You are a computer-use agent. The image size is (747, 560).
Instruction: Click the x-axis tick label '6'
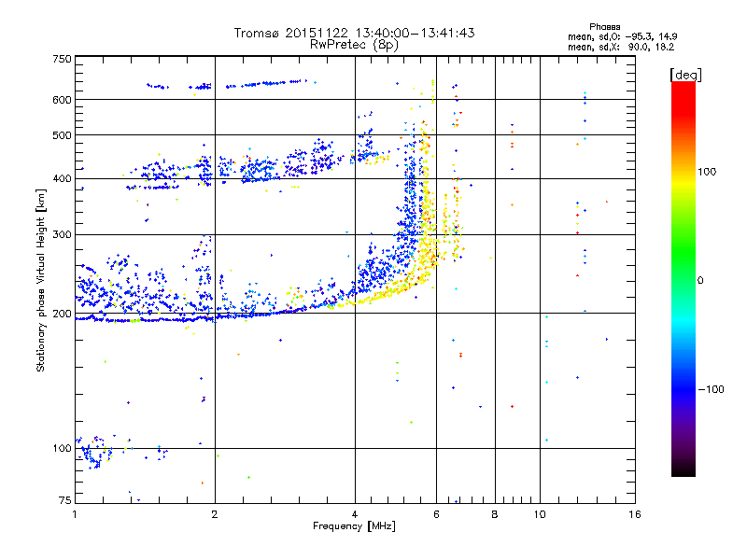436,514
